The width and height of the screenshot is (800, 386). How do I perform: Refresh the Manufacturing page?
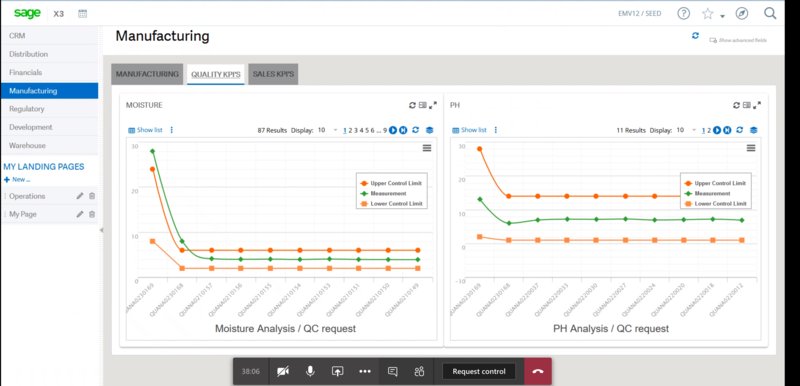pos(695,36)
